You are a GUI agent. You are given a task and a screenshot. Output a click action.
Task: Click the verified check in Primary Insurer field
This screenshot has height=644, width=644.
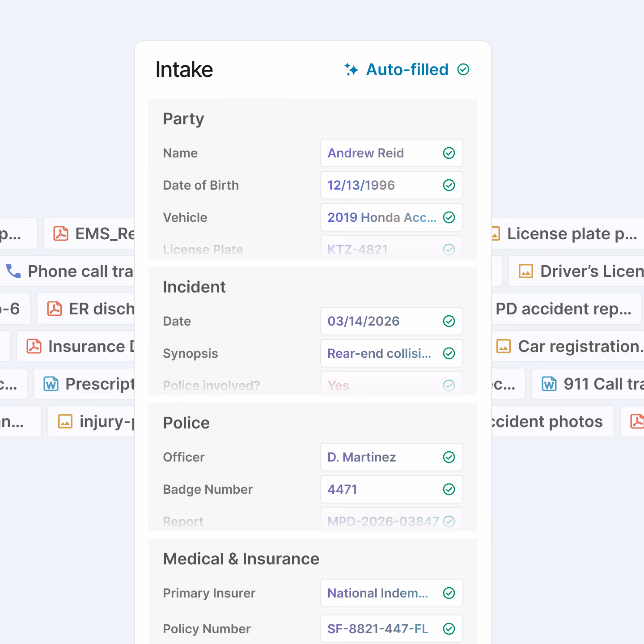pos(449,593)
